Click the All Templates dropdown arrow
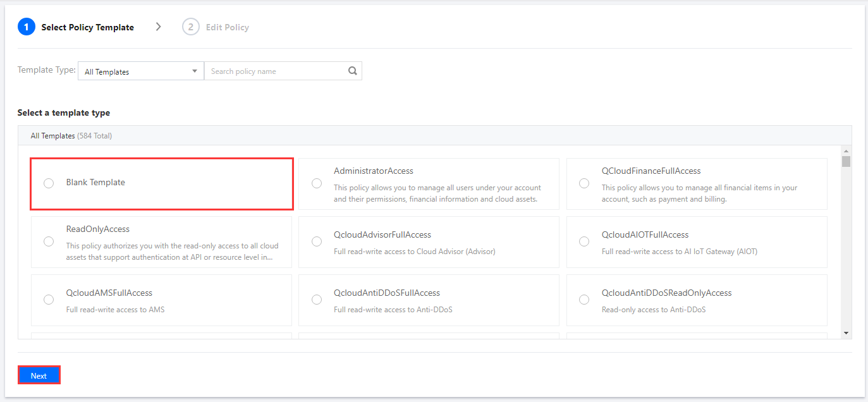 pyautogui.click(x=195, y=71)
